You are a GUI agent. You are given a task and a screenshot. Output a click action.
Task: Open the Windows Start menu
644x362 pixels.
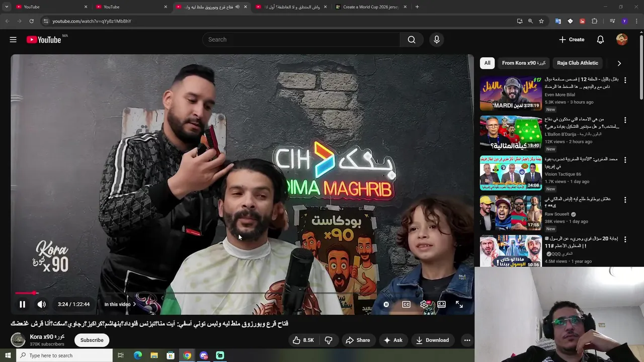click(x=8, y=355)
